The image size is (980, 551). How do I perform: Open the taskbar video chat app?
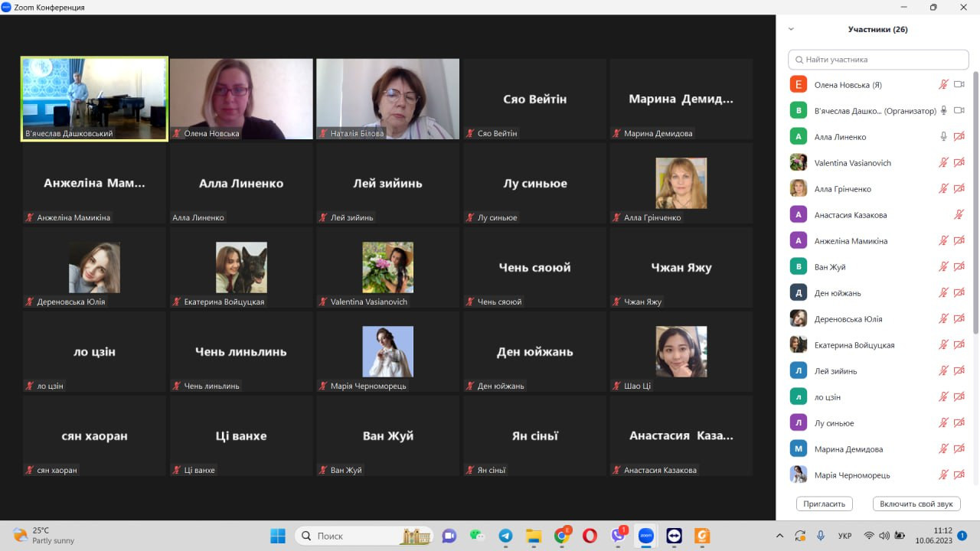(x=449, y=536)
